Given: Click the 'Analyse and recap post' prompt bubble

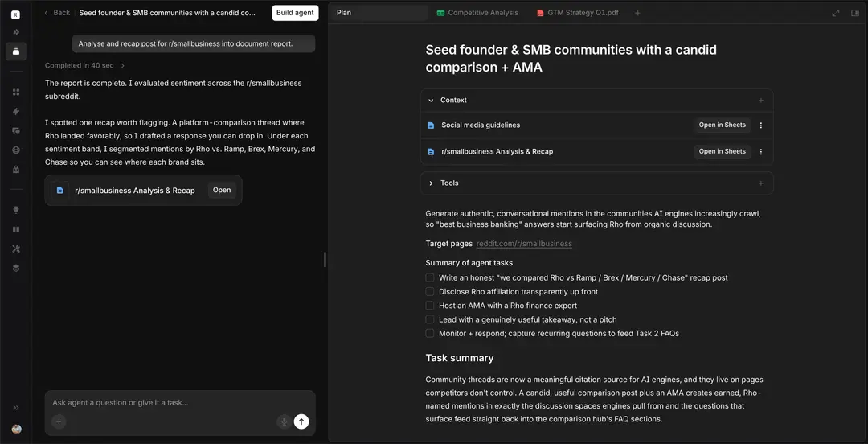Looking at the screenshot, I should (193, 43).
